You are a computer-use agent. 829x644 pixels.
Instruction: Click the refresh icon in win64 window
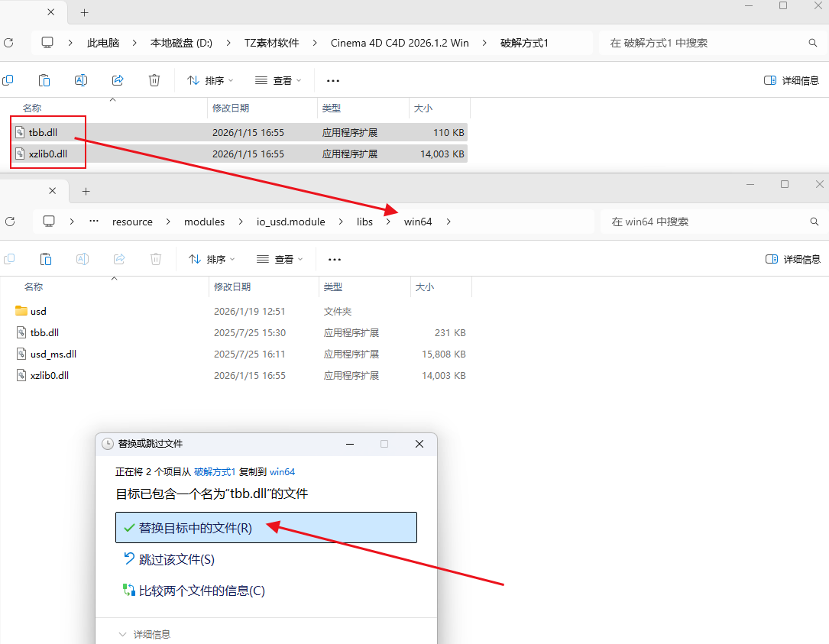(10, 222)
